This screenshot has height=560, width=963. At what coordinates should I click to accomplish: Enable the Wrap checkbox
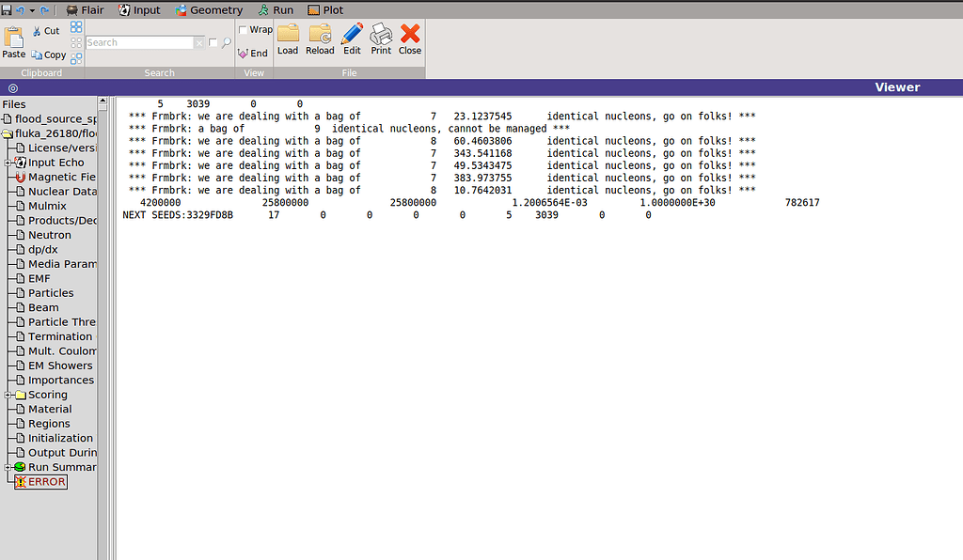click(244, 29)
